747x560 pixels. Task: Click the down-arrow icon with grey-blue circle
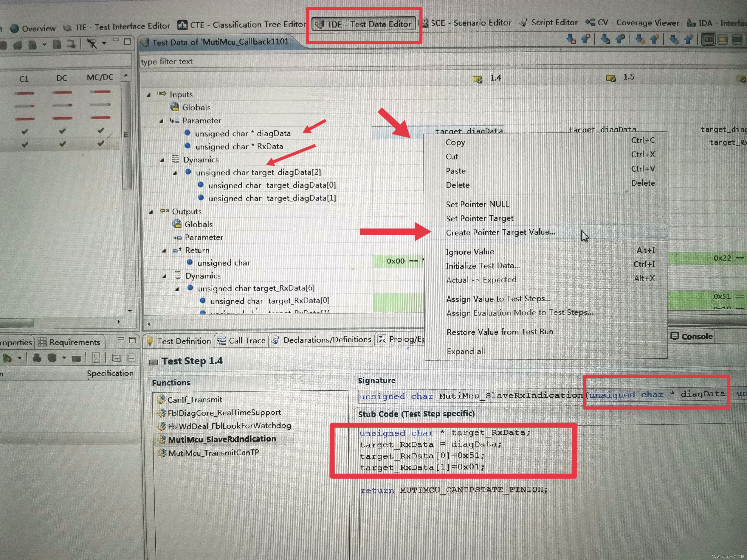674,40
